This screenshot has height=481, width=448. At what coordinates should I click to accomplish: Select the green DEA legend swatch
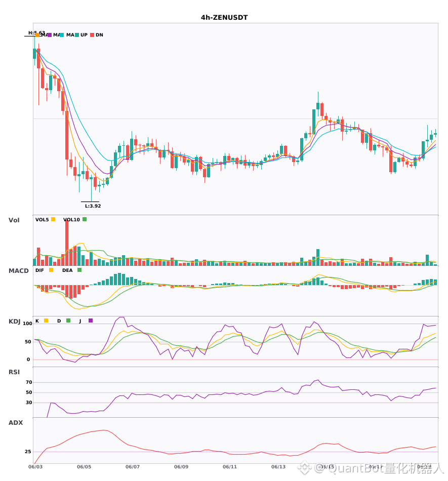click(x=79, y=270)
